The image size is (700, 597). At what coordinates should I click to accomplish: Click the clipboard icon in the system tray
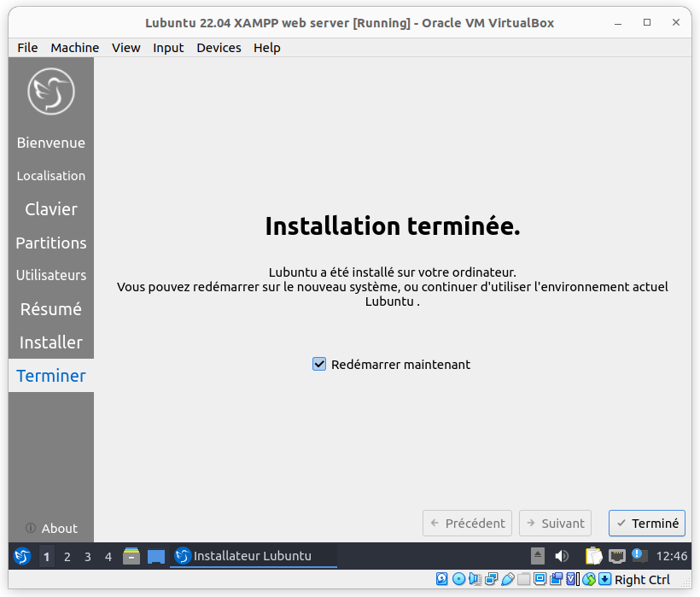592,555
